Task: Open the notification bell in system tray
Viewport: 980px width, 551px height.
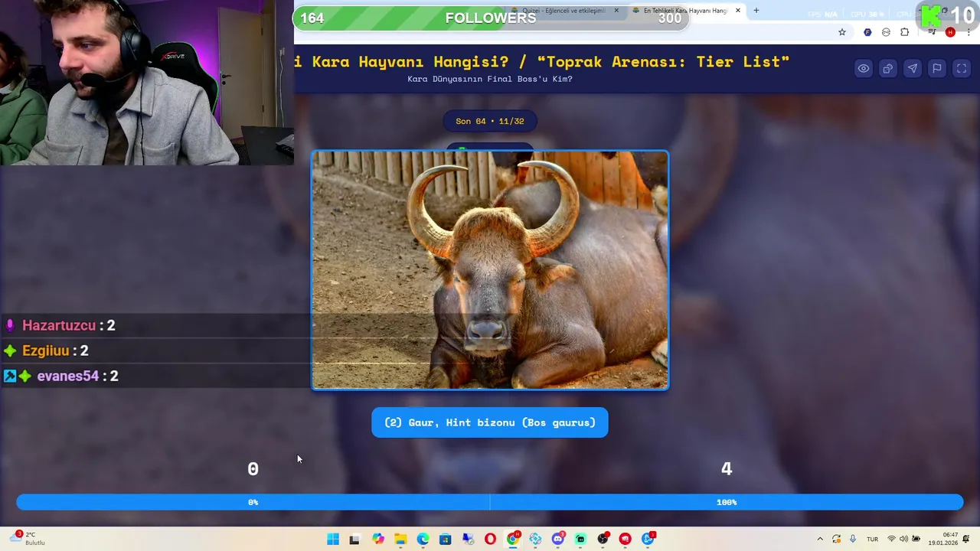Action: 966,540
